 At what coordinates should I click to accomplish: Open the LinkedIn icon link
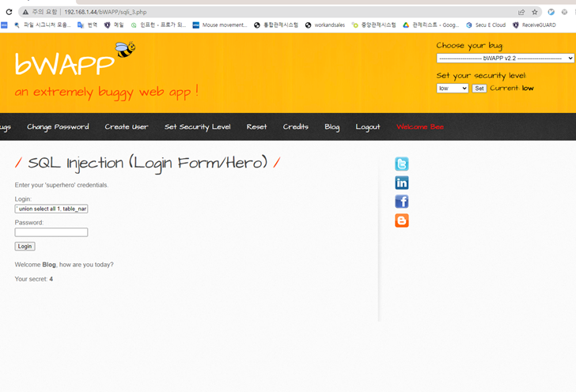coord(401,183)
